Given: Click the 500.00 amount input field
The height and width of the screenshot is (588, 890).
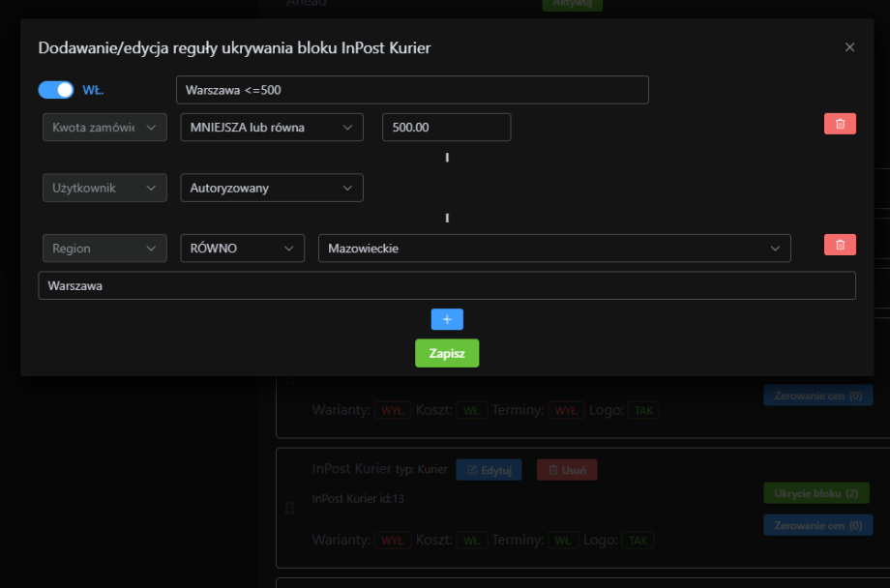Looking at the screenshot, I should (x=446, y=128).
